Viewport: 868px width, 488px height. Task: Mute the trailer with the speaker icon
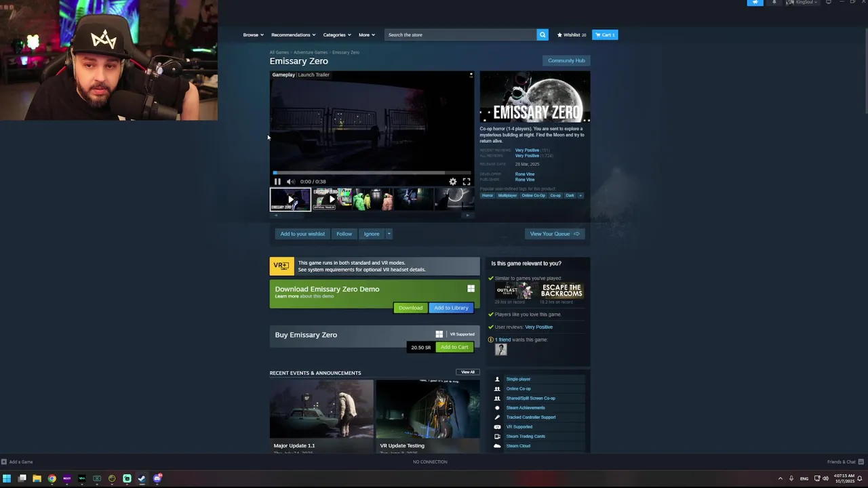290,182
